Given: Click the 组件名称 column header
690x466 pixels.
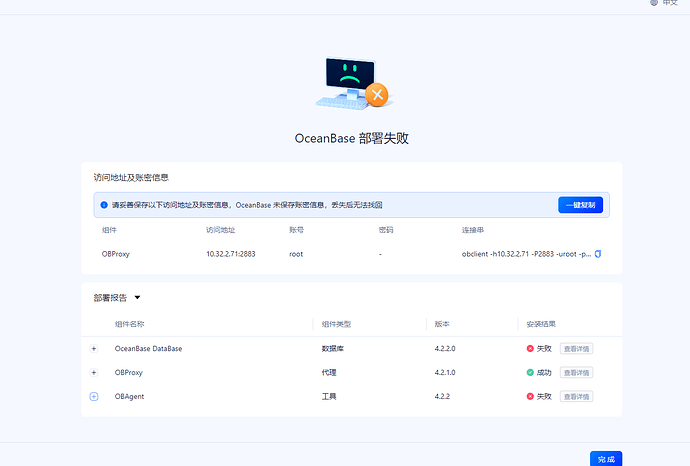Looking at the screenshot, I should click(x=129, y=324).
